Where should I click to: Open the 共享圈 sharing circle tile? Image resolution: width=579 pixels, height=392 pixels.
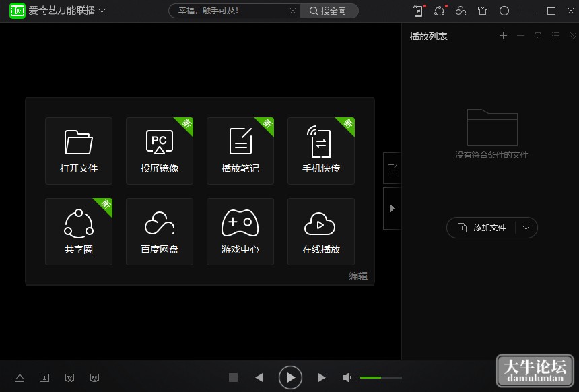79,232
